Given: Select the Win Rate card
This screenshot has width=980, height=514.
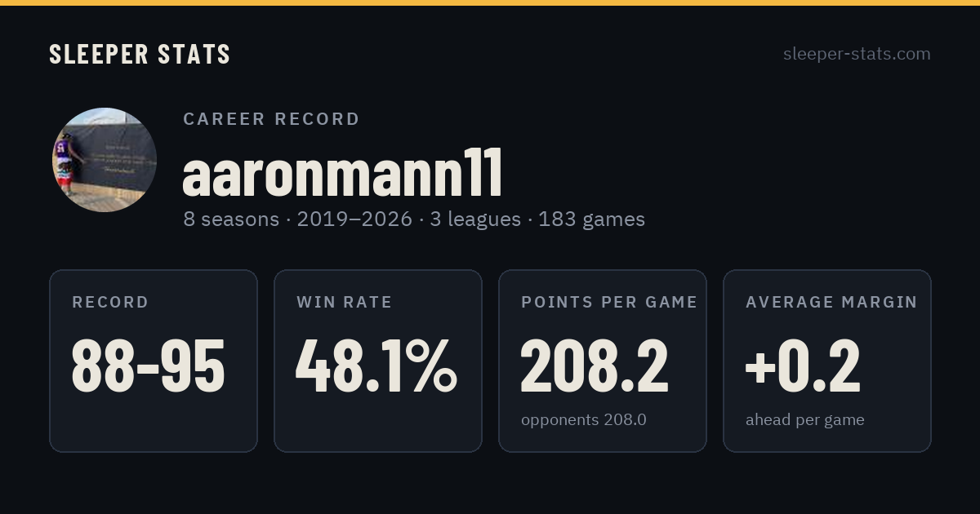Looking at the screenshot, I should click(x=378, y=361).
